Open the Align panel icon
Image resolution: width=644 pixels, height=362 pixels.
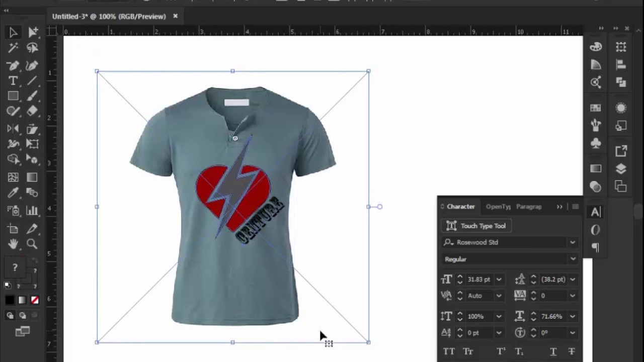(x=621, y=64)
